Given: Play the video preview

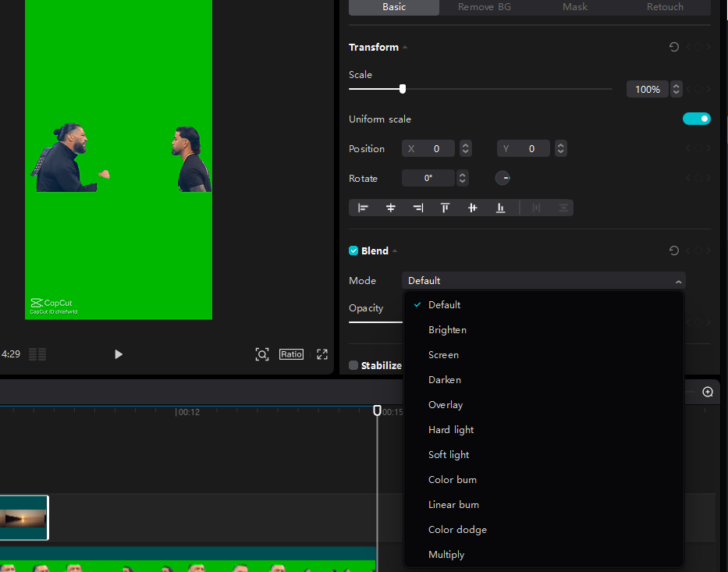Looking at the screenshot, I should (x=118, y=354).
